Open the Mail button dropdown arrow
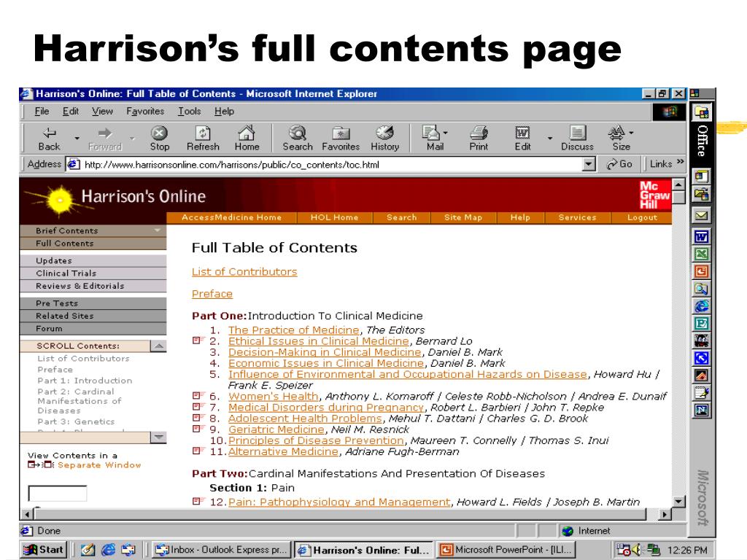This screenshot has width=747, height=560. point(446,133)
